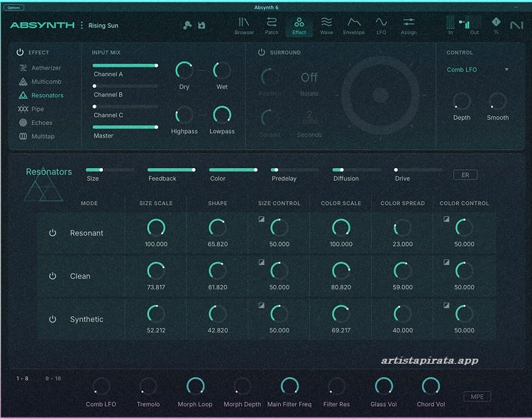The height and width of the screenshot is (419, 532).
Task: Open the three-dot menu next to ABSYNTH logo
Action: (x=82, y=25)
